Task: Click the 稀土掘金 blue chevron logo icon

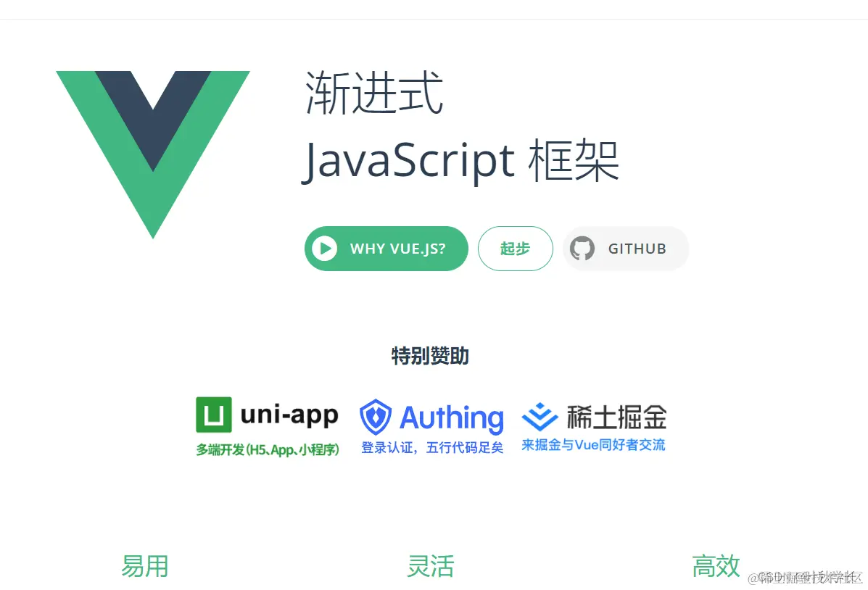Action: coord(540,417)
